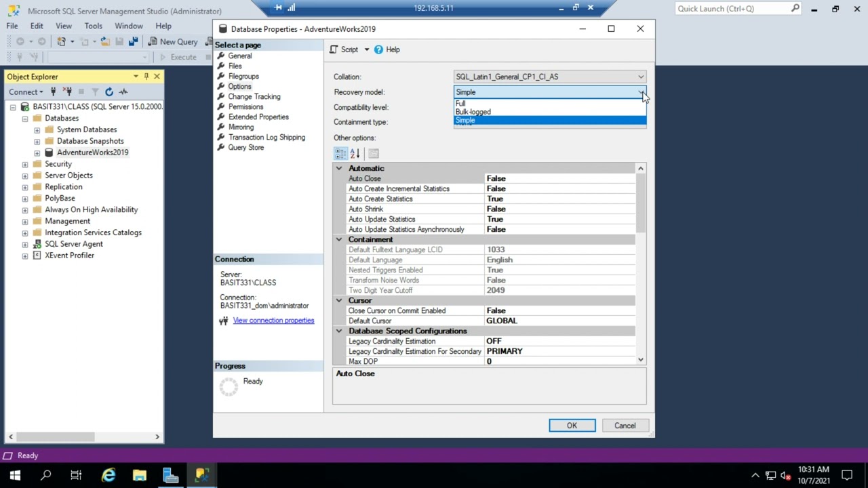Click the Property Pages icon in Other options
The width and height of the screenshot is (868, 488).
pyautogui.click(x=374, y=154)
